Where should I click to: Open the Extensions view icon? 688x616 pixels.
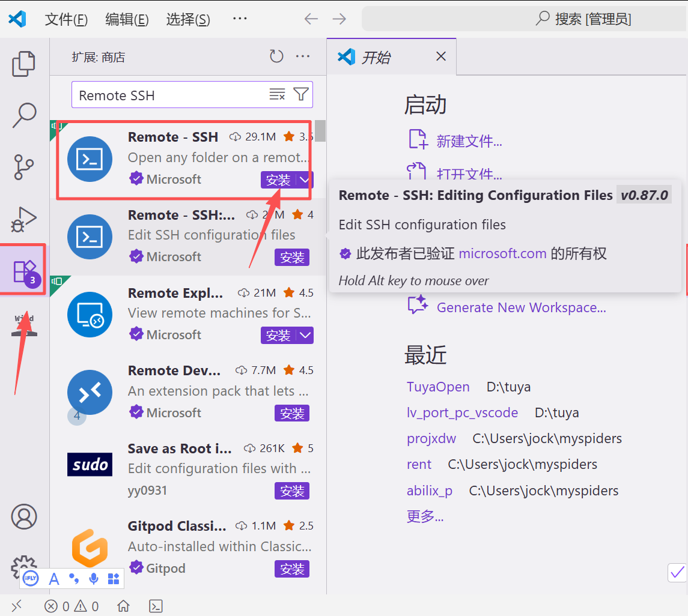point(24,271)
